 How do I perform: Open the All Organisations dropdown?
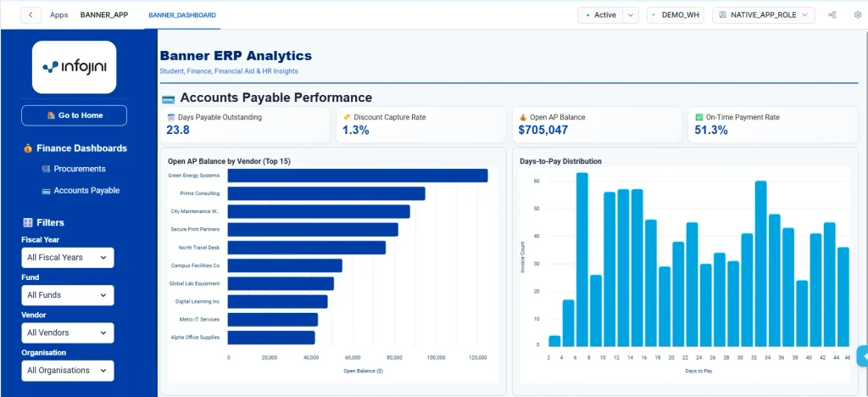[x=68, y=371]
